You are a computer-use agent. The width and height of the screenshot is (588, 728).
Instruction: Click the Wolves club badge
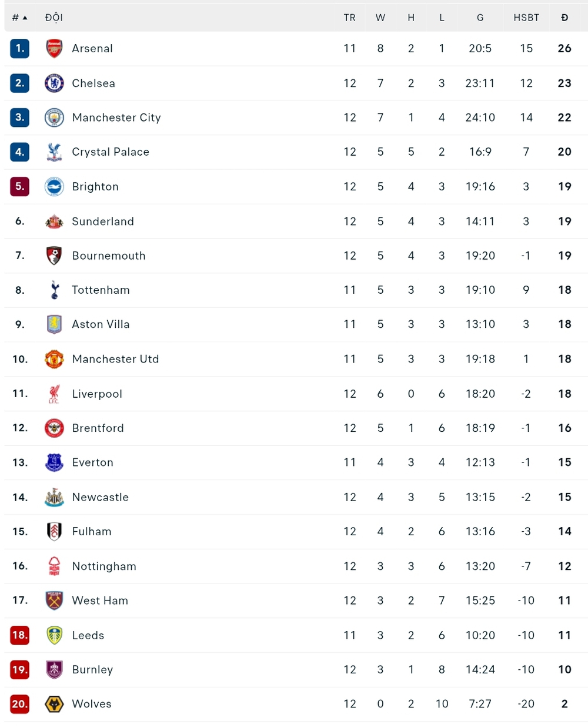[54, 704]
